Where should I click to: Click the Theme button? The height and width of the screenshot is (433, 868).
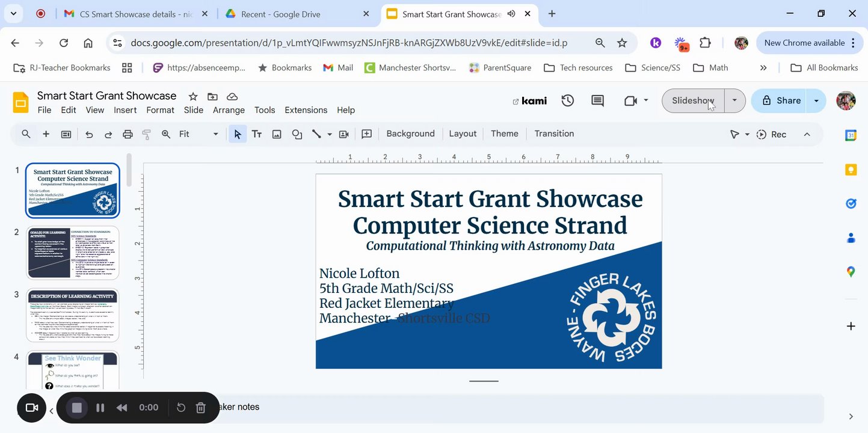pyautogui.click(x=504, y=134)
